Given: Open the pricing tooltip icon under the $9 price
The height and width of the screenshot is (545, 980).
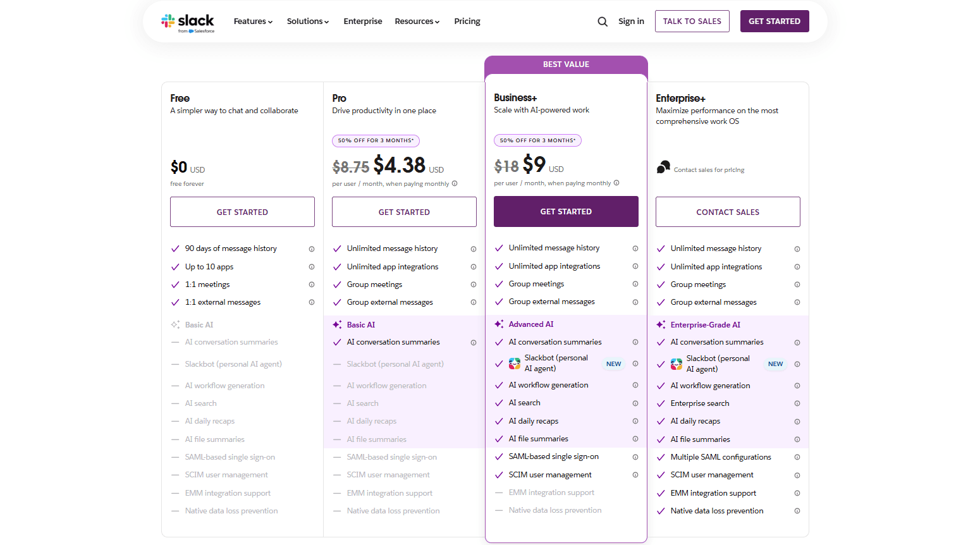Looking at the screenshot, I should coord(617,183).
